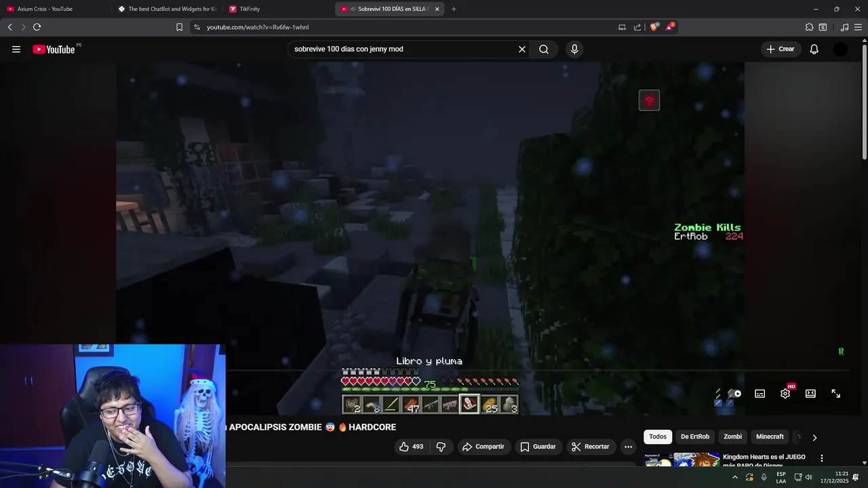
Task: Save video with Guardar button
Action: coord(538,447)
